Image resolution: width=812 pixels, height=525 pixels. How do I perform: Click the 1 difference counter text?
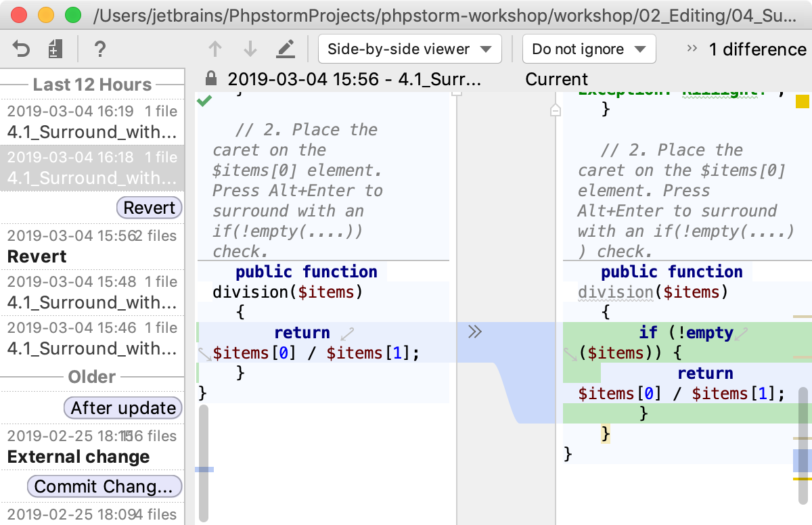click(x=757, y=49)
